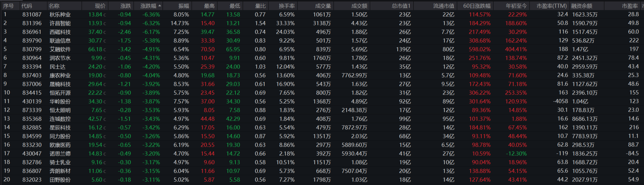Sort by the 成交额 column header

coord(359,6)
